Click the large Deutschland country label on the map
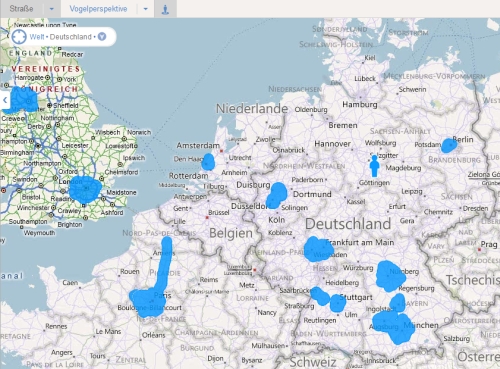Screen dimensions: 500x369 coord(348,224)
